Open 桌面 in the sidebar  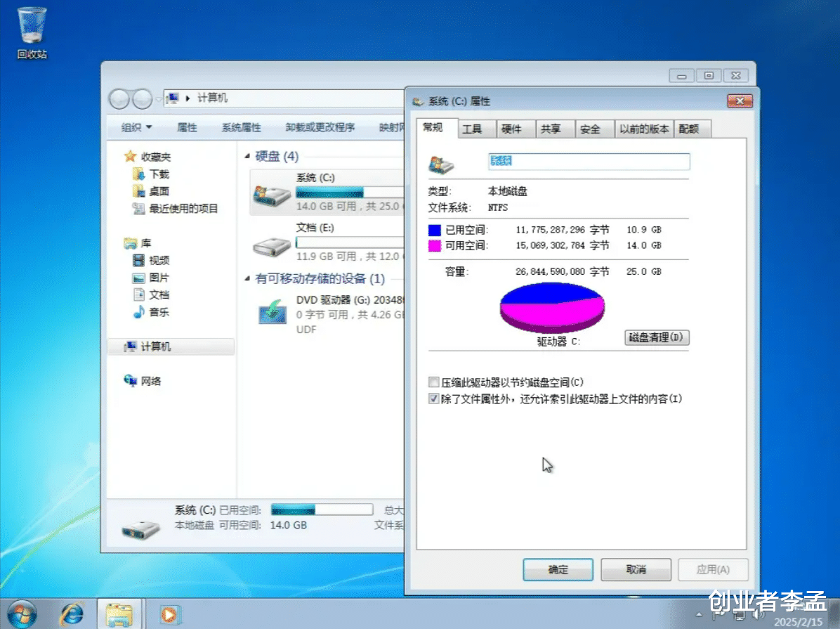point(159,191)
